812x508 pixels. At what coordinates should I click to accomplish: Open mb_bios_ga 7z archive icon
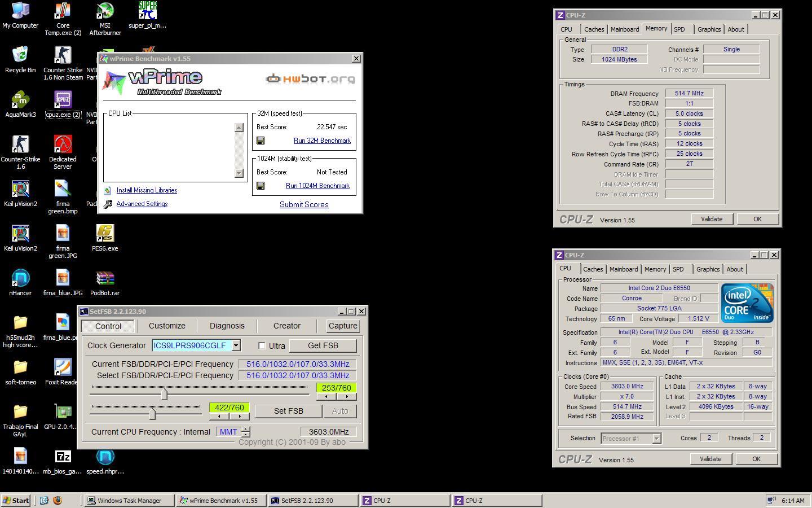pyautogui.click(x=63, y=461)
